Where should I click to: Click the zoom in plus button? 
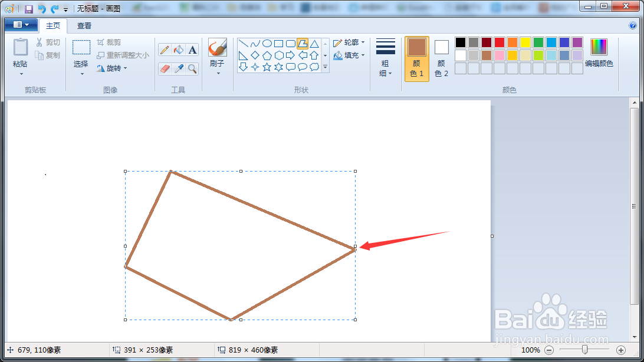click(621, 350)
